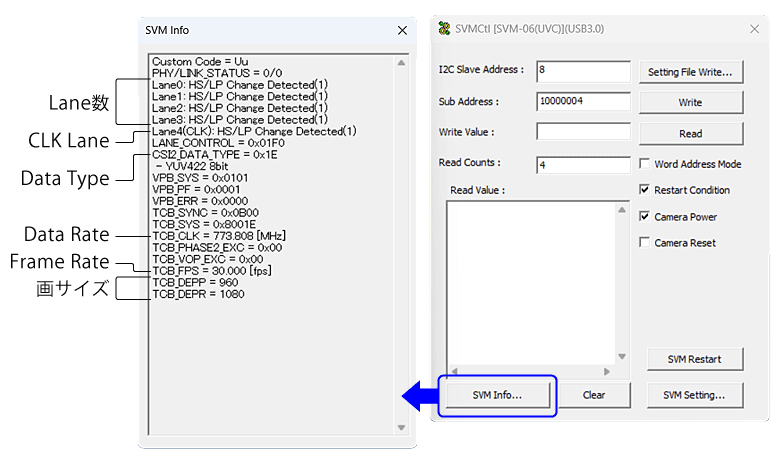Screen dimensions: 782x465
Task: Uncheck the Camera Power checkbox
Action: pyautogui.click(x=645, y=216)
